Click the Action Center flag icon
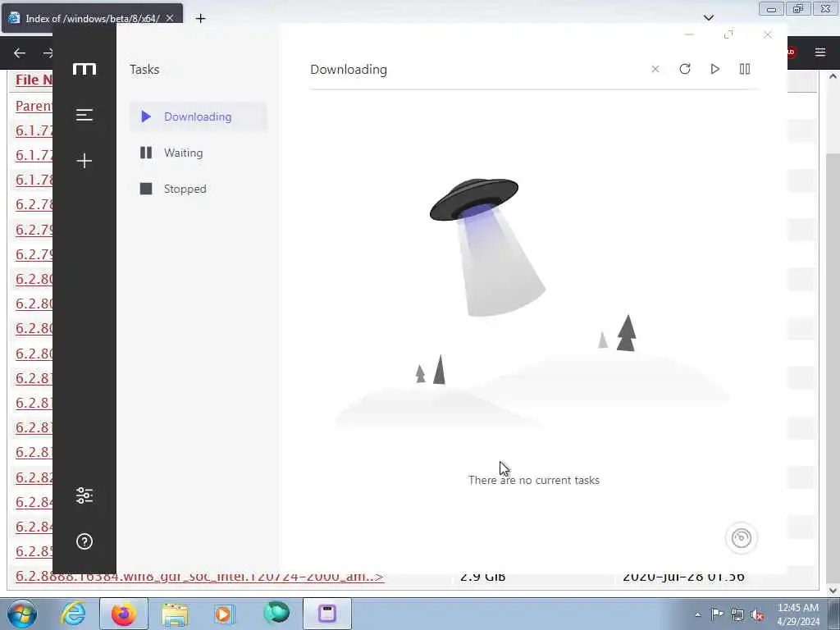This screenshot has height=630, width=840. click(x=717, y=614)
